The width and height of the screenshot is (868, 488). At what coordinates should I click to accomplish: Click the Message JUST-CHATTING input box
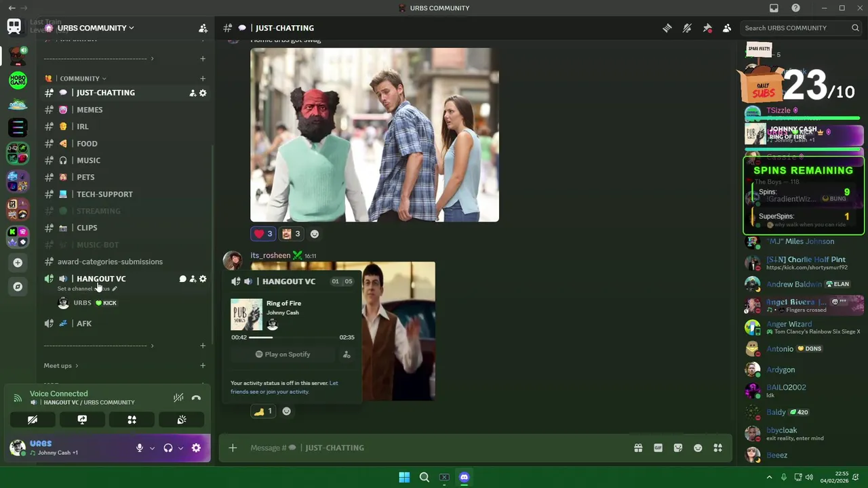coord(434,448)
